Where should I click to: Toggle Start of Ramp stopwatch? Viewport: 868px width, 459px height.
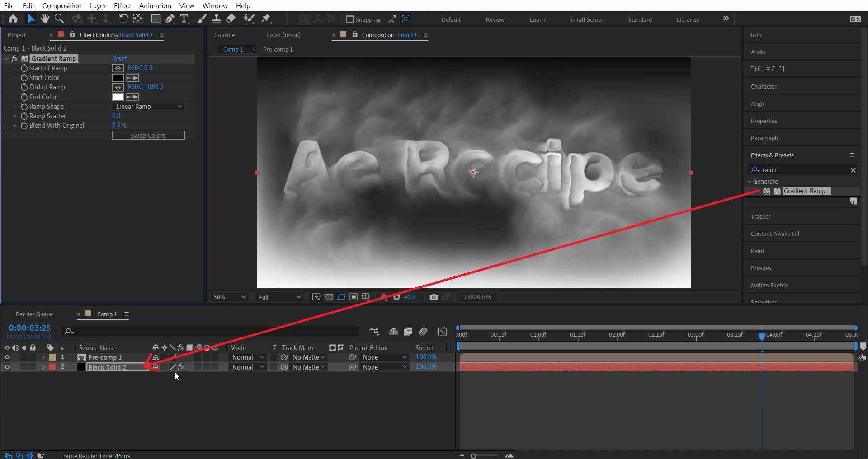click(x=24, y=68)
